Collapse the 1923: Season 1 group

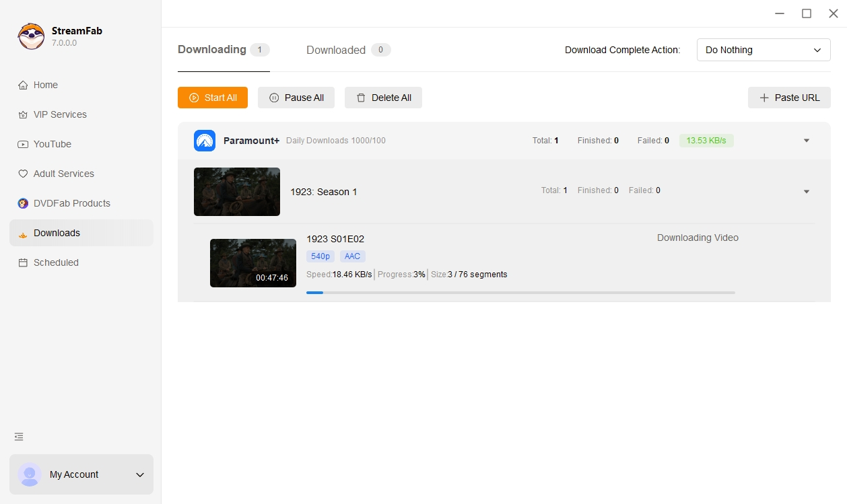click(806, 191)
